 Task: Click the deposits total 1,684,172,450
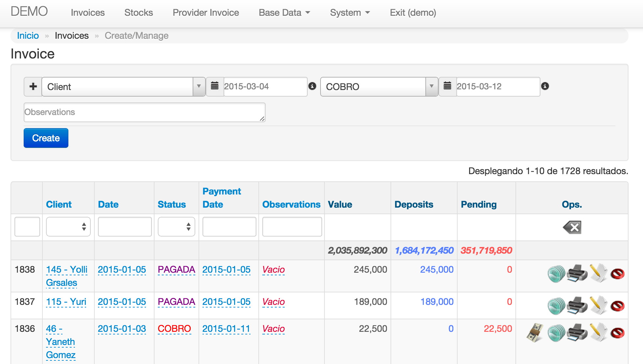click(x=424, y=250)
